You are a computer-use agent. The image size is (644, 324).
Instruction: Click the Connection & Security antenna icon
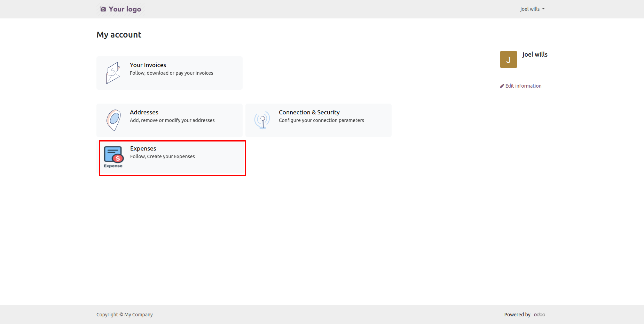[262, 120]
